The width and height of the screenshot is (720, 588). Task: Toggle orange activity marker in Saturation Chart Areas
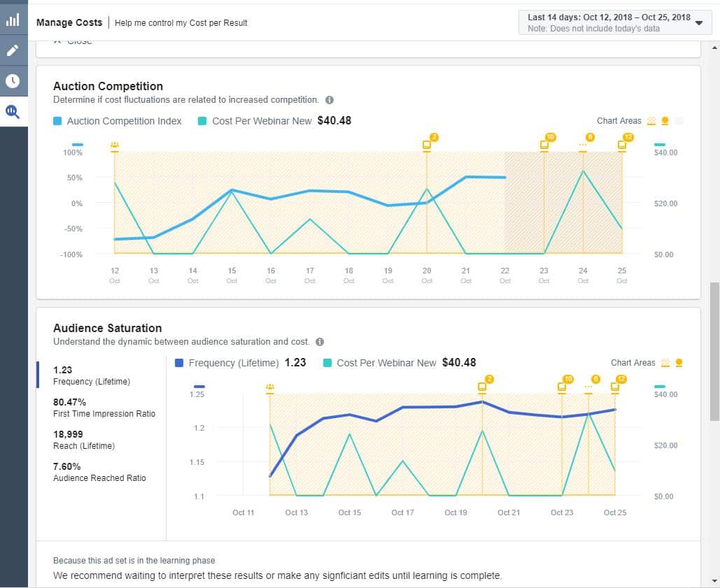pos(679,363)
